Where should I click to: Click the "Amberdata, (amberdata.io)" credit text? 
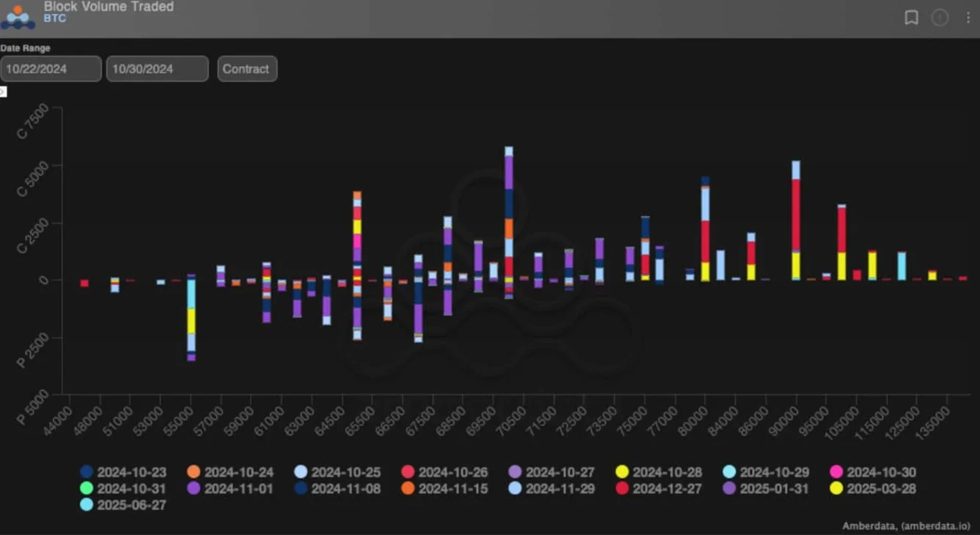906,526
